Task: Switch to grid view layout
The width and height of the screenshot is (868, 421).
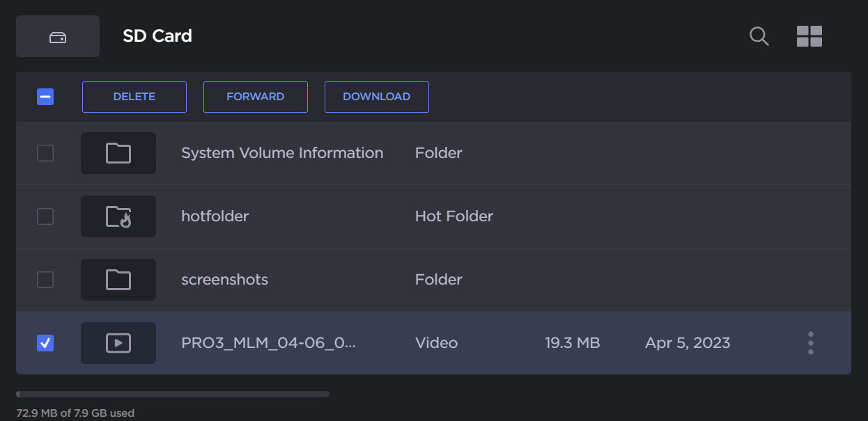Action: coord(809,35)
